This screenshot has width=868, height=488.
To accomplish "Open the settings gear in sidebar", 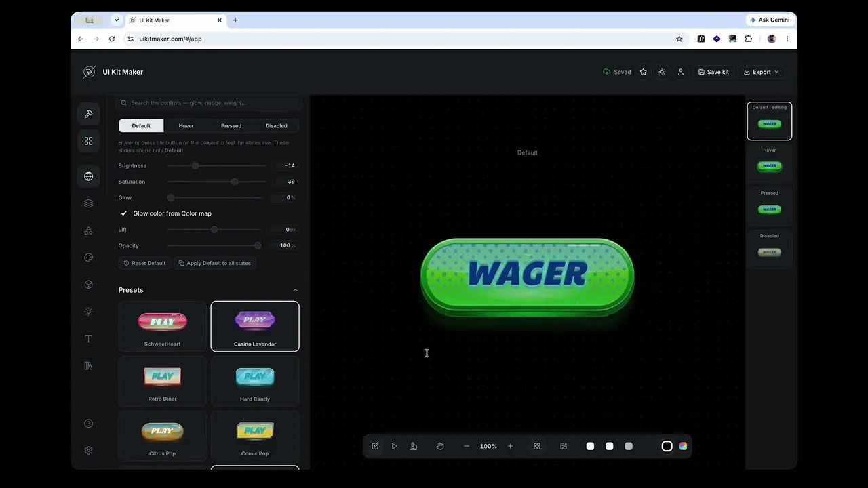I will coord(88,451).
